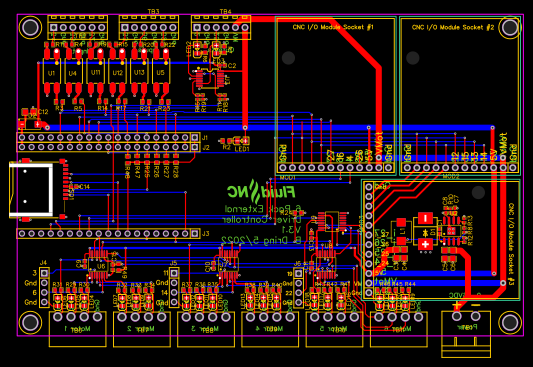The image size is (533, 367).
Task: Click the LED1 designator
Action: [242, 149]
